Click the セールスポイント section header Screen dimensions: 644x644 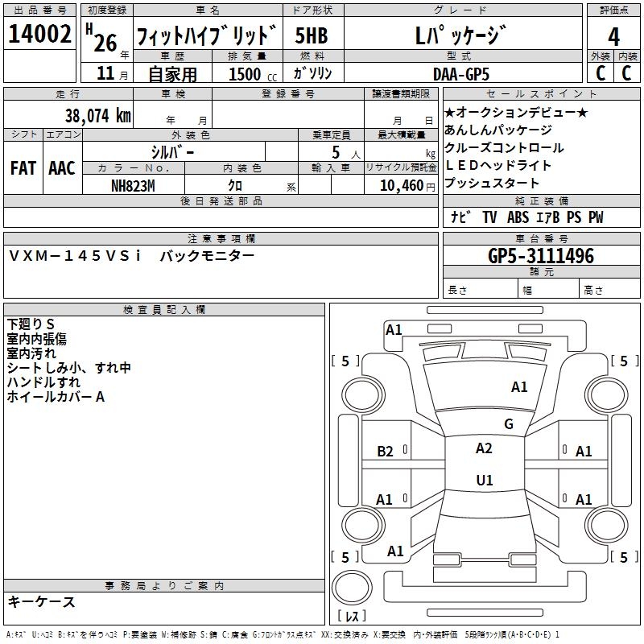(x=541, y=93)
